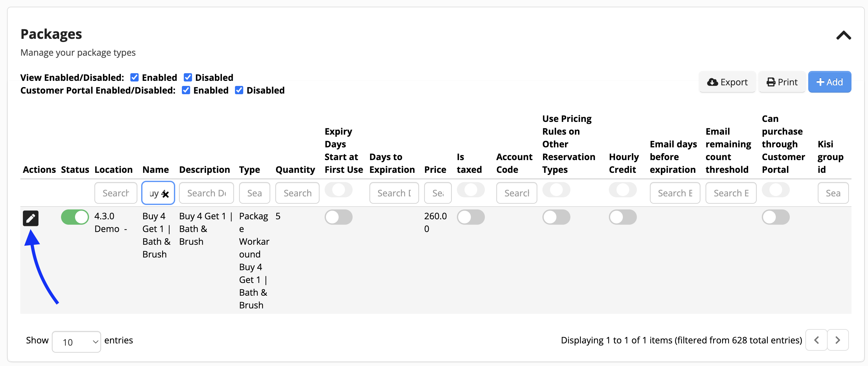Screen dimensions: 868x366
Task: Toggle the Is taxed filter switch
Action: [471, 190]
